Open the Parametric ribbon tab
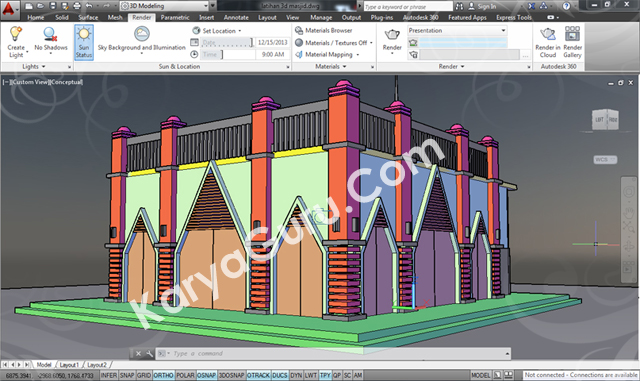Image resolution: width=640 pixels, height=381 pixels. (x=175, y=18)
